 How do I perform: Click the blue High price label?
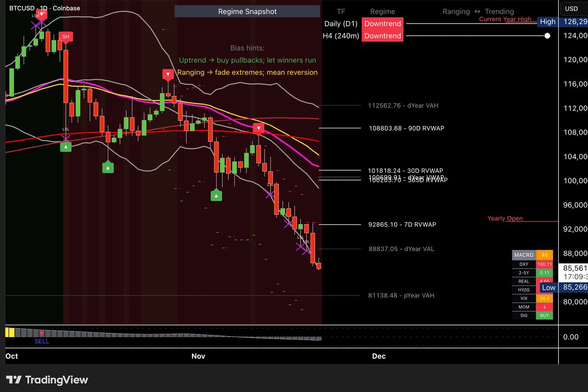[x=547, y=22]
